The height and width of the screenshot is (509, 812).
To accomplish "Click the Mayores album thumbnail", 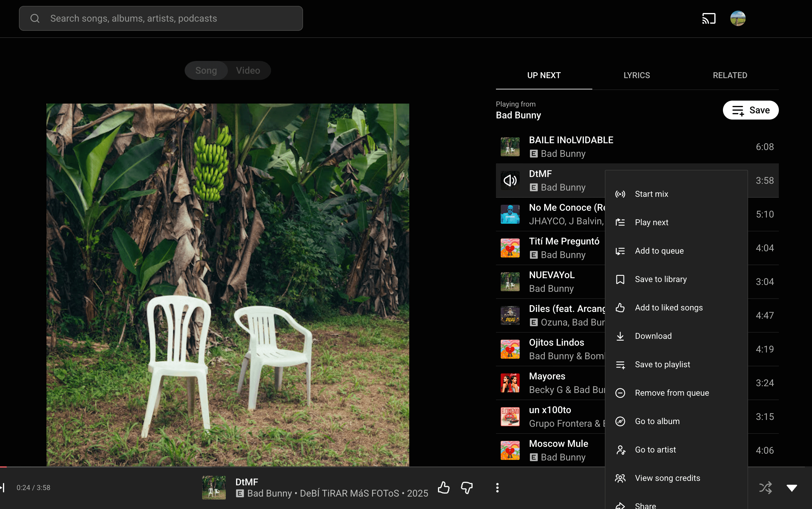I will click(x=510, y=383).
